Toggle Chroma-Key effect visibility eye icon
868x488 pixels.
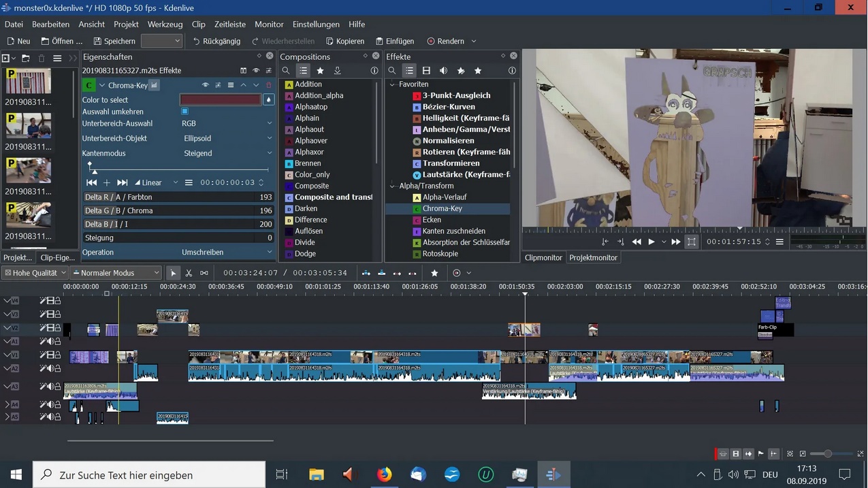(205, 85)
